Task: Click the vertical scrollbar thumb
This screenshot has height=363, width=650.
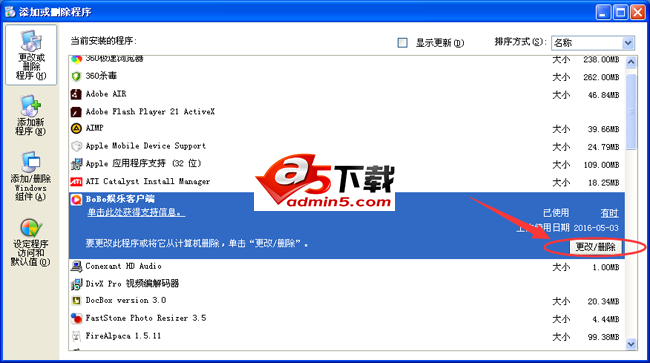Action: click(631, 111)
